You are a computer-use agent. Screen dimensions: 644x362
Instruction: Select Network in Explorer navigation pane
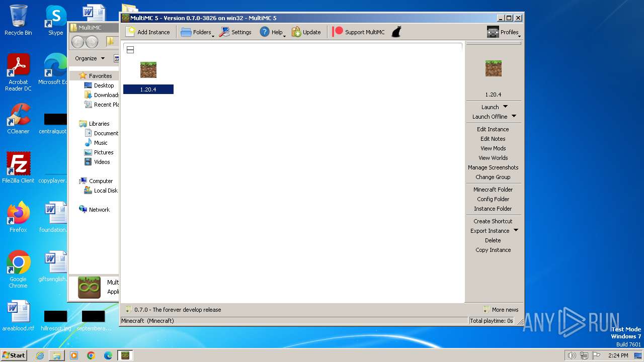[x=95, y=210]
